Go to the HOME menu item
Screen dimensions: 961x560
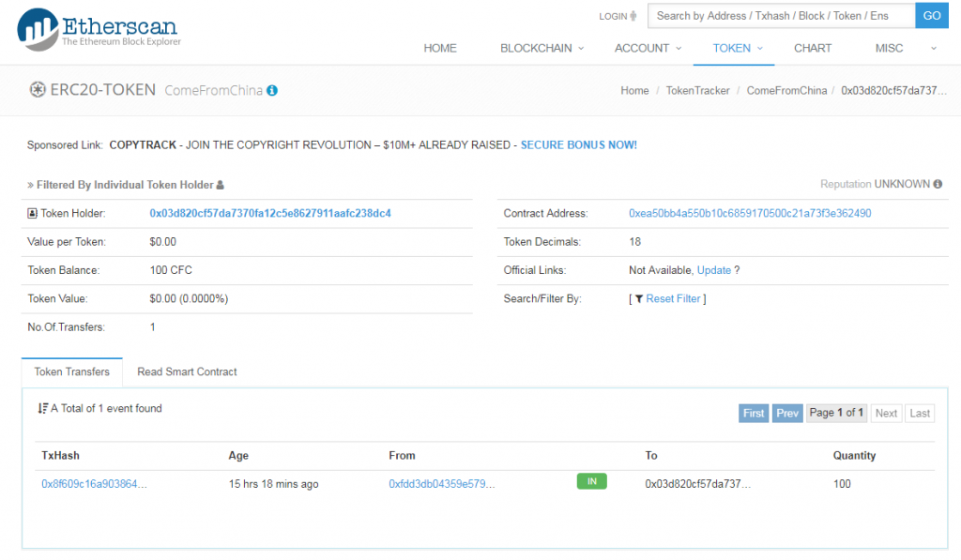point(440,49)
